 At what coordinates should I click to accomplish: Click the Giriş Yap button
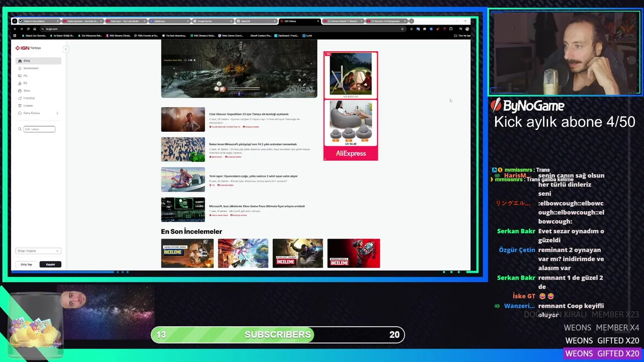(26, 264)
